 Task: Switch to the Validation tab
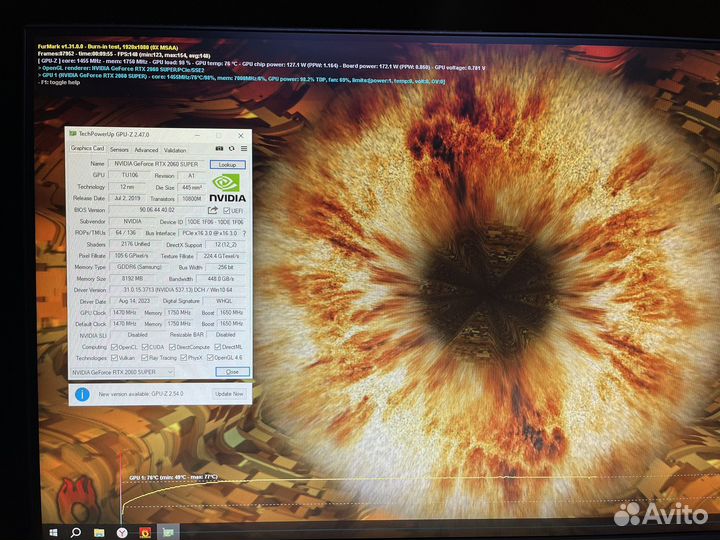pyautogui.click(x=175, y=150)
